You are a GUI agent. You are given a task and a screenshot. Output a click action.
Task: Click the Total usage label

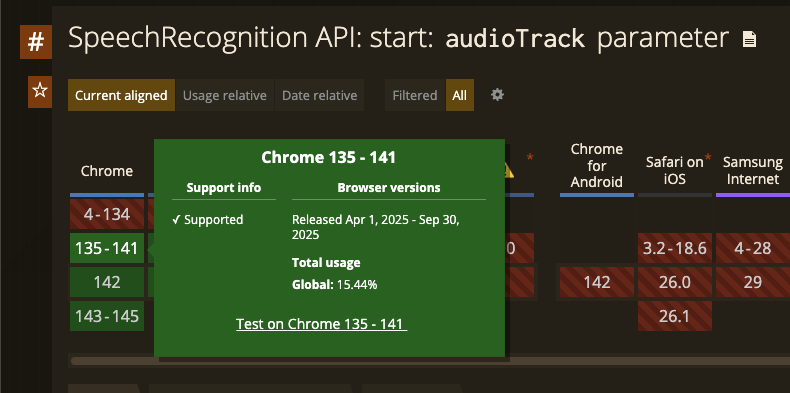click(326, 263)
